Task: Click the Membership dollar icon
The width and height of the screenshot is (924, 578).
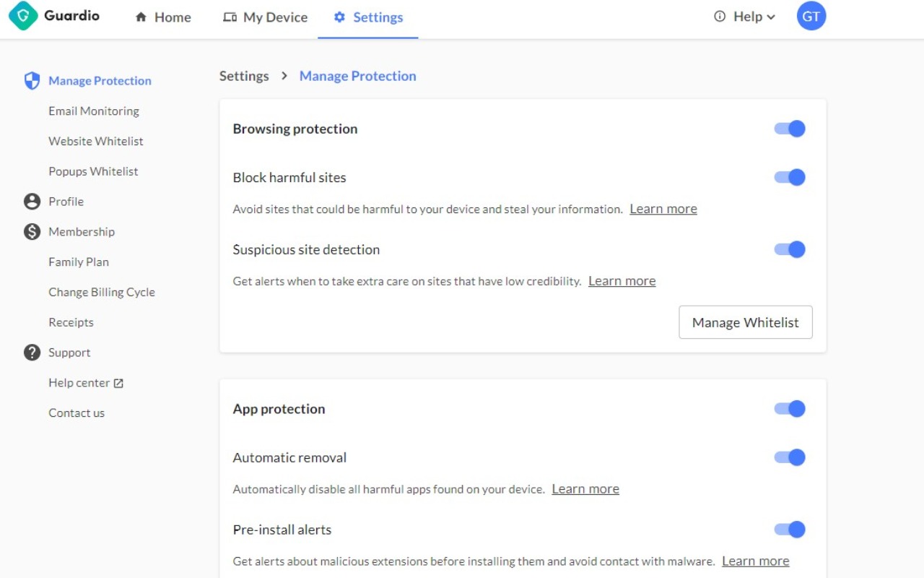Action: click(32, 232)
